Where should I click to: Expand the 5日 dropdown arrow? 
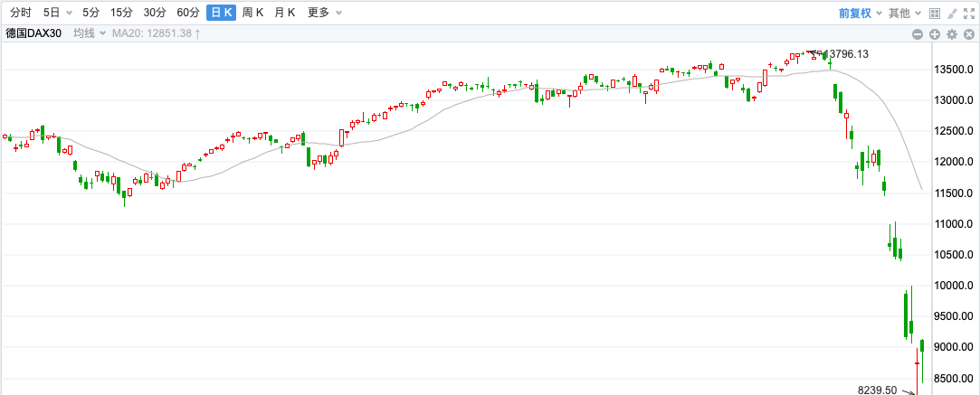(x=69, y=13)
